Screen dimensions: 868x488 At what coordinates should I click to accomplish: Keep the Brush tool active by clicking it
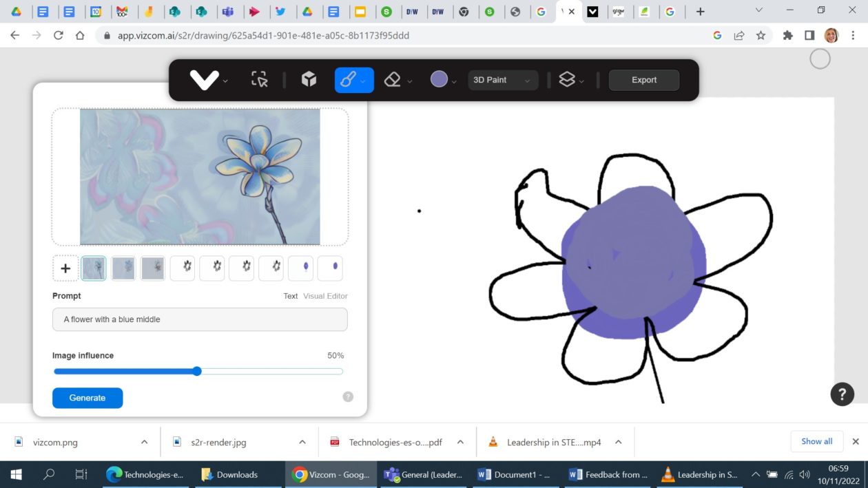coord(349,79)
